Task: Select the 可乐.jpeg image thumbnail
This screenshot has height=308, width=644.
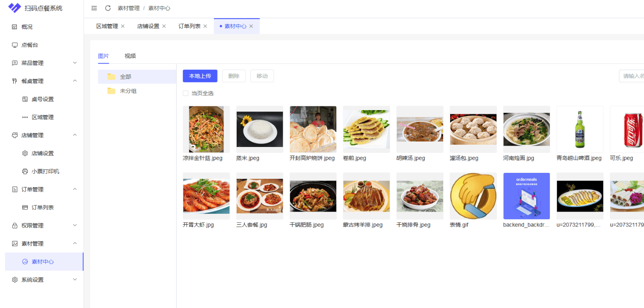Action: coord(630,129)
